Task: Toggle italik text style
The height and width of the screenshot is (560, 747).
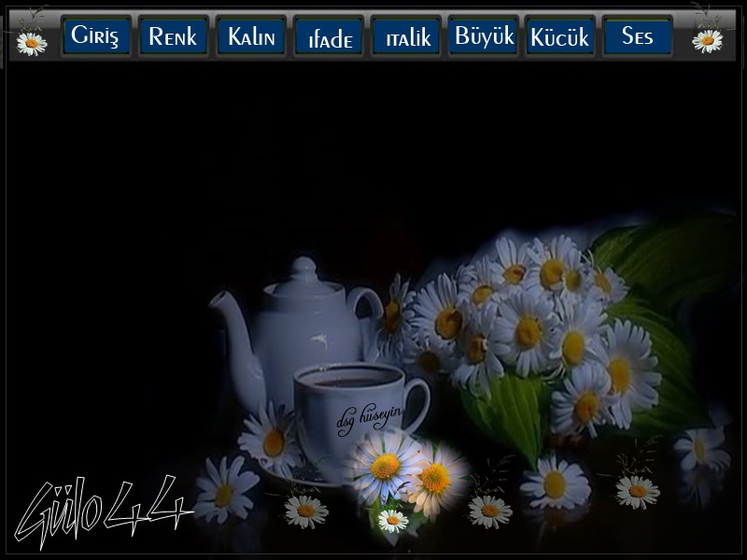Action: click(x=406, y=37)
